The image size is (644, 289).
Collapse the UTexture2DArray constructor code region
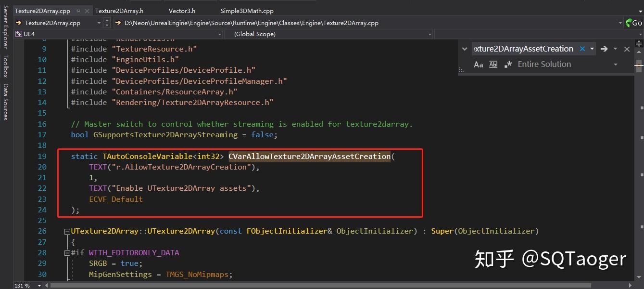coord(67,231)
